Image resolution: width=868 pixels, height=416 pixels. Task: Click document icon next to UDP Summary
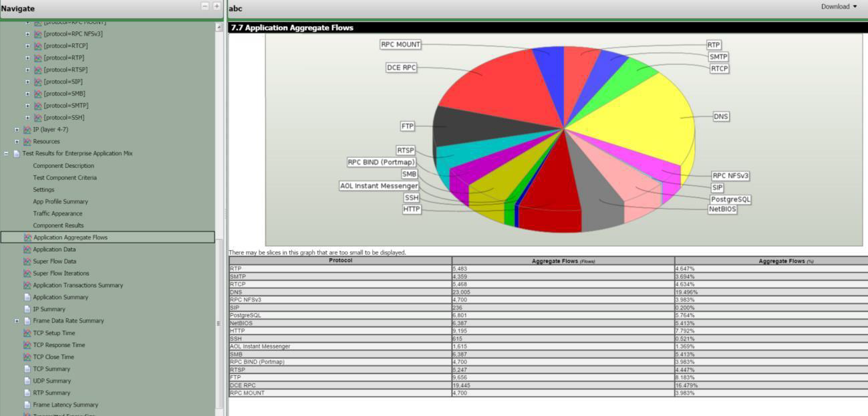[27, 381]
